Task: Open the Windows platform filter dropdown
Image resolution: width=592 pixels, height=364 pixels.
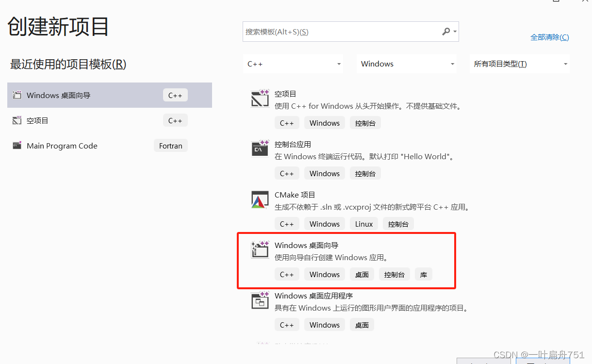Action: pos(407,64)
